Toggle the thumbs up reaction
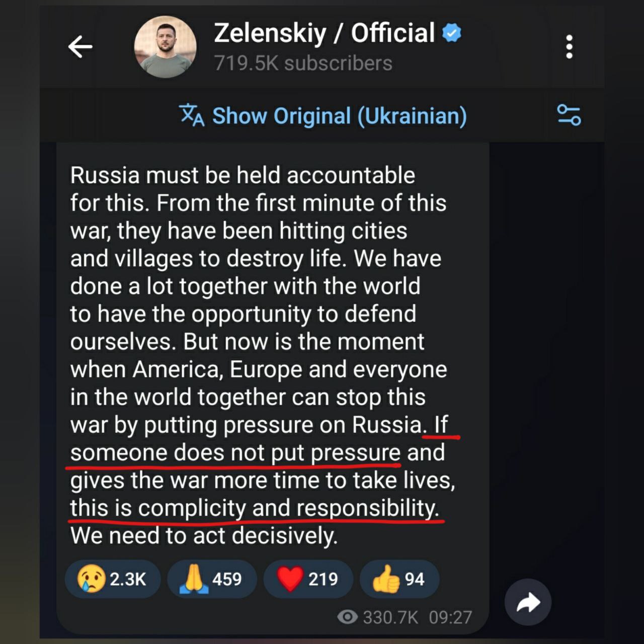This screenshot has width=644, height=644. [399, 579]
